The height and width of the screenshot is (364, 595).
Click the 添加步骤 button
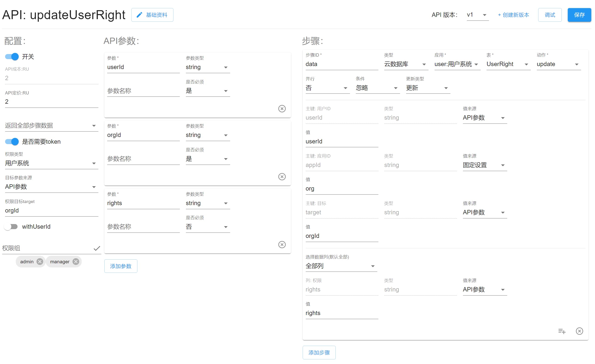point(319,353)
